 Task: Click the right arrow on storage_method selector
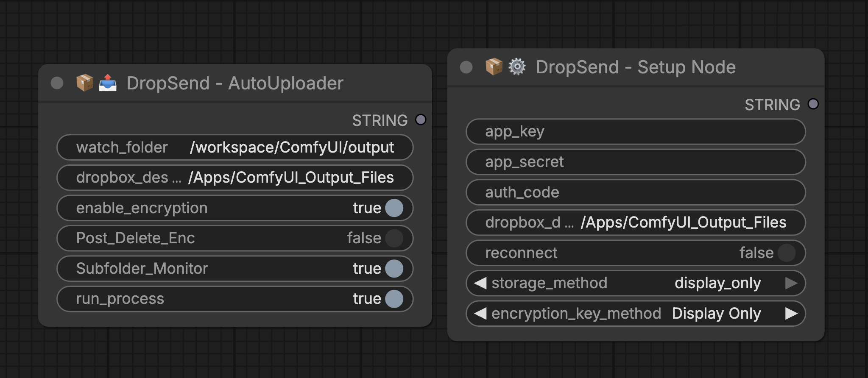coord(792,283)
